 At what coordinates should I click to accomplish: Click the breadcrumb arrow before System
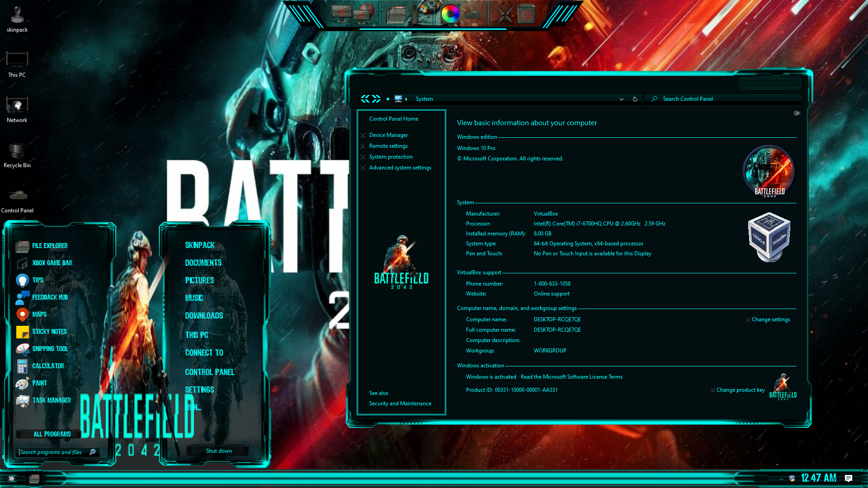click(x=406, y=99)
